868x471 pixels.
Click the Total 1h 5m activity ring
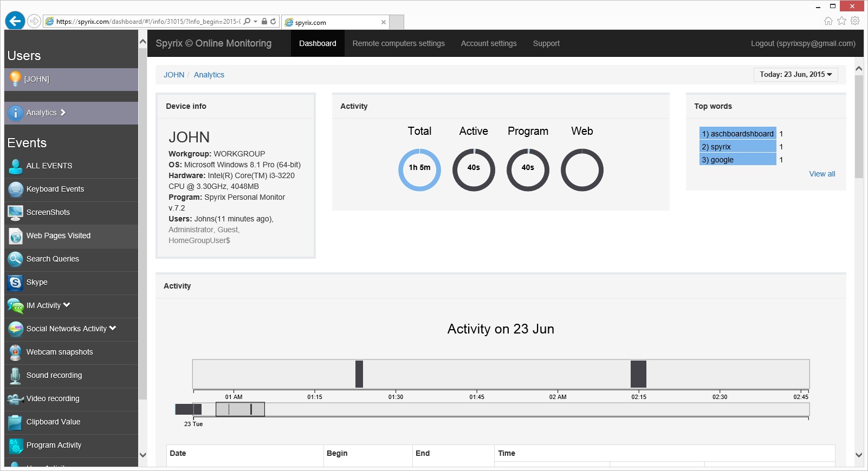point(419,170)
